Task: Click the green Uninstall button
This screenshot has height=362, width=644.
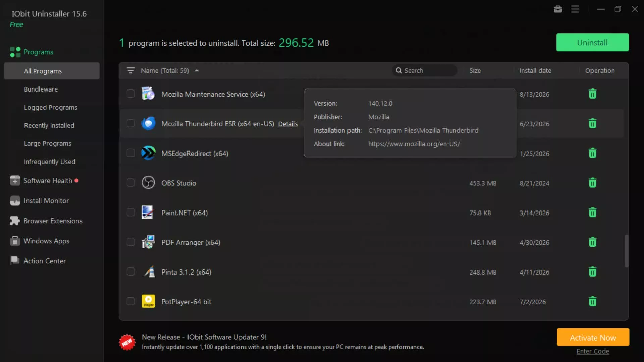Action: pos(592,42)
